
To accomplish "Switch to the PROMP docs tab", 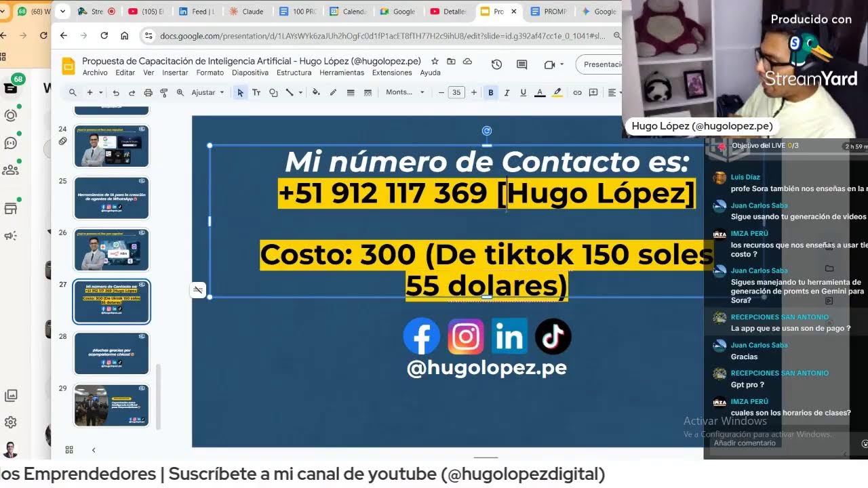I will pyautogui.click(x=550, y=12).
